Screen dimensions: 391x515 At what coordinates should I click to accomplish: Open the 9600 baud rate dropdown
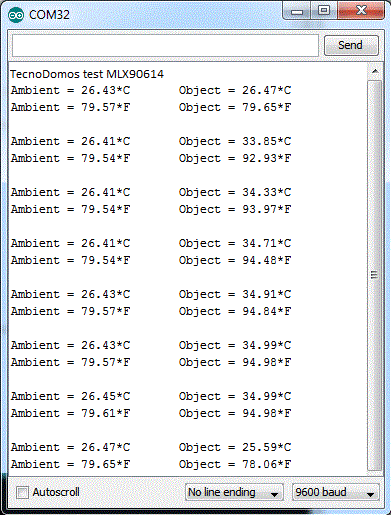coord(335,492)
